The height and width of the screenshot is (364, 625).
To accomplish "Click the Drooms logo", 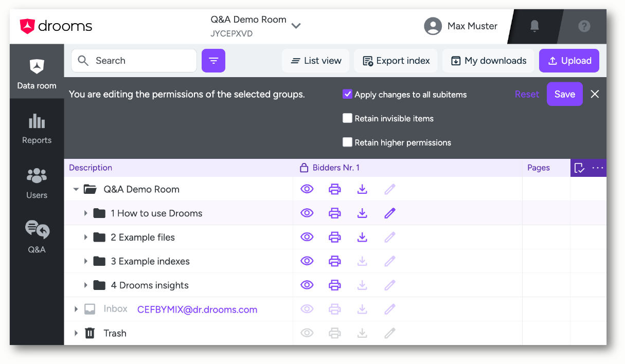I will [x=56, y=26].
